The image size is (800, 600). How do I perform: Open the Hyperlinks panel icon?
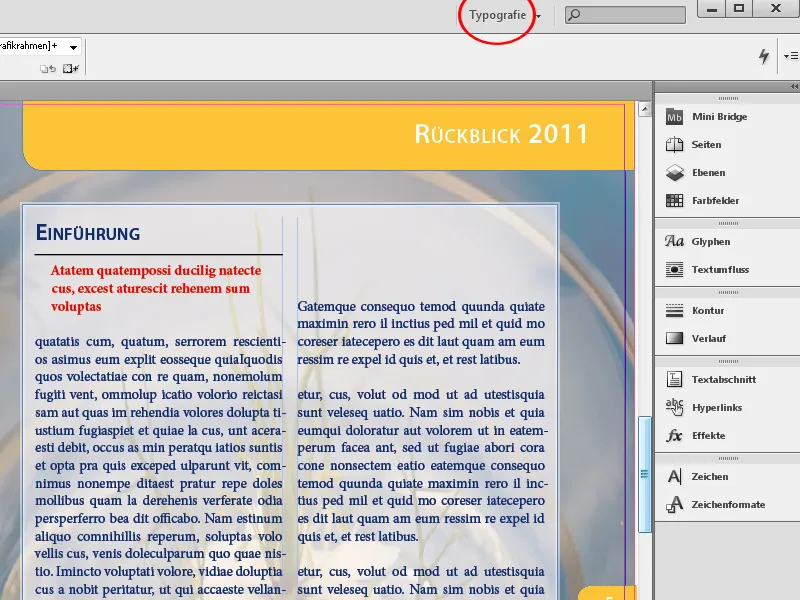tap(674, 408)
